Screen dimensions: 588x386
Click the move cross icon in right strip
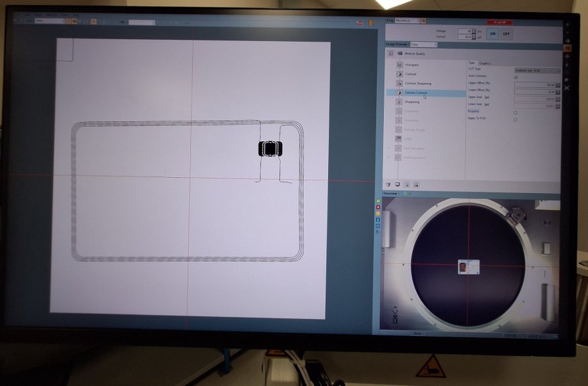[567, 56]
